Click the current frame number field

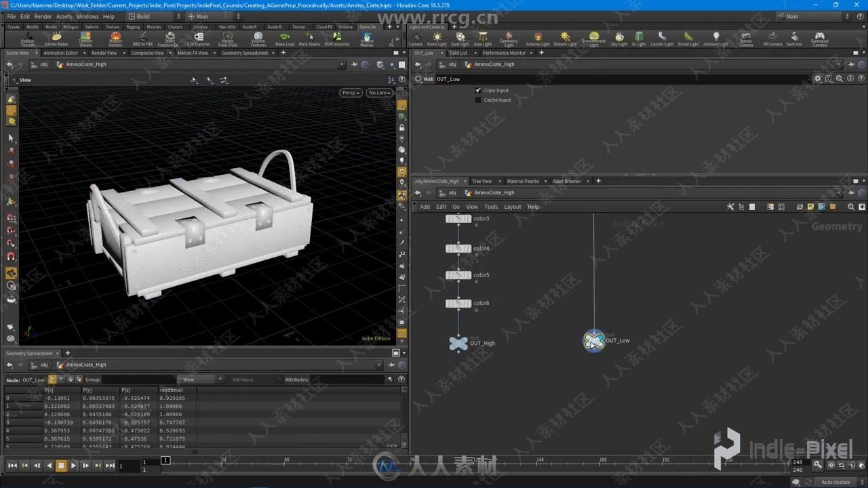pos(129,466)
